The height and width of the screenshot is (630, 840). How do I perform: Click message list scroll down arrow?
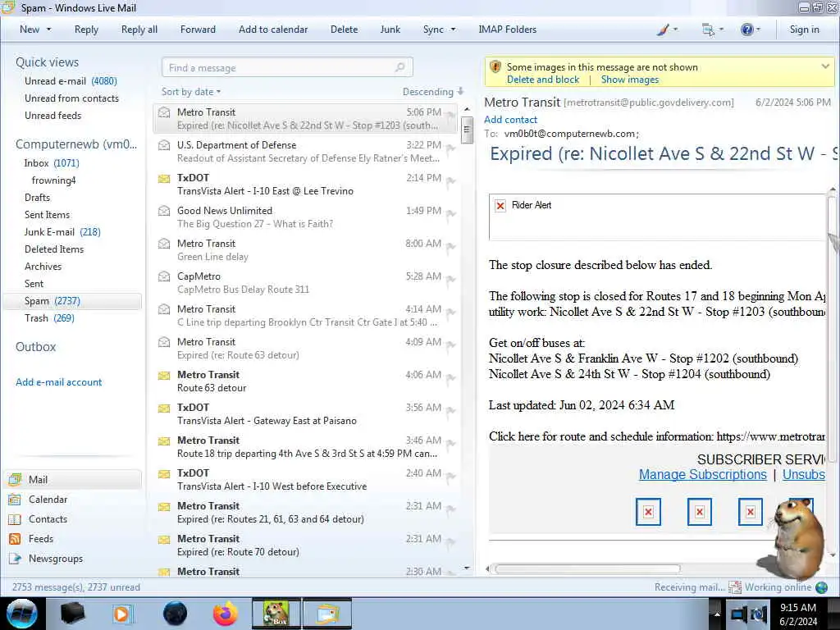467,568
